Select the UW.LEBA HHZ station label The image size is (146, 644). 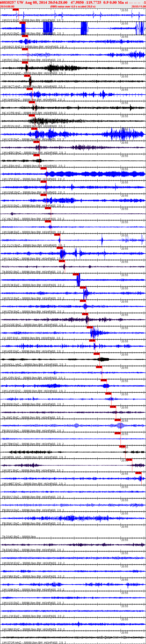coord(34,166)
